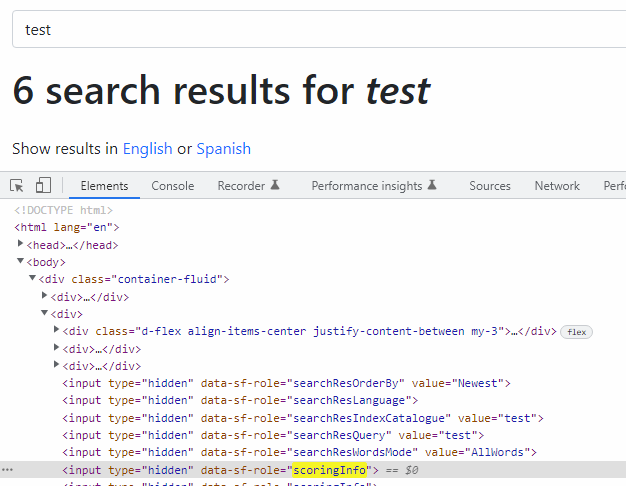Select the searchResQuery hidden input line
Viewport: 626px width, 486px height.
pos(273,435)
